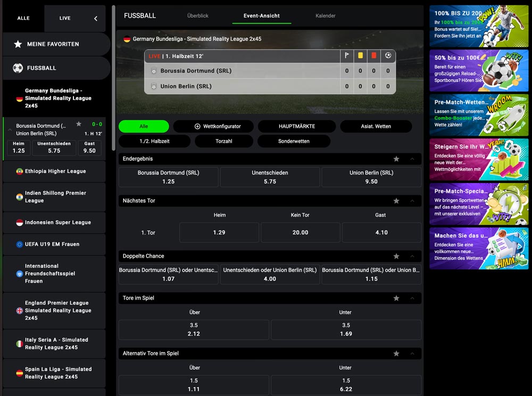The image size is (532, 396).
Task: Filter by Sonderwetten
Action: tap(294, 141)
